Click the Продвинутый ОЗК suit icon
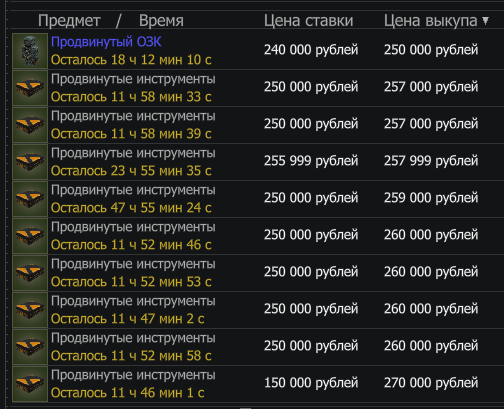This screenshot has width=504, height=409. (x=30, y=51)
